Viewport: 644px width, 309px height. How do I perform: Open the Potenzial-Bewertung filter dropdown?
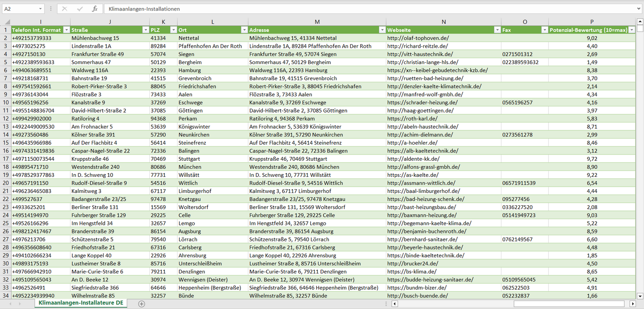[632, 30]
